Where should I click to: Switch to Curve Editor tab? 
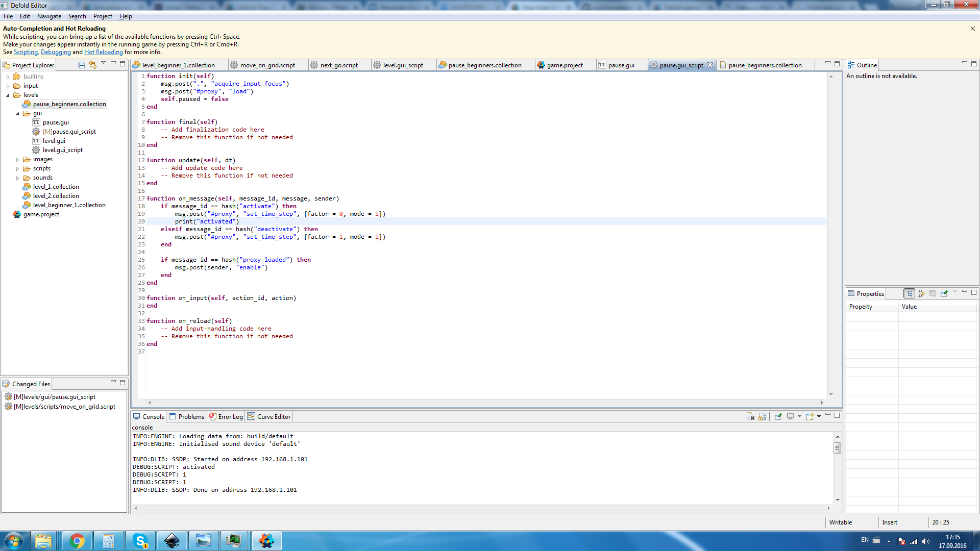tap(269, 417)
